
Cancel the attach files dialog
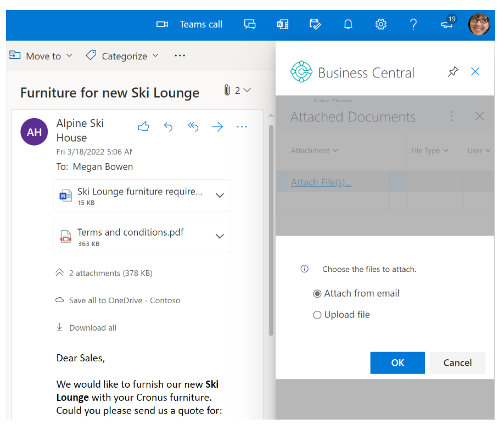(x=457, y=363)
